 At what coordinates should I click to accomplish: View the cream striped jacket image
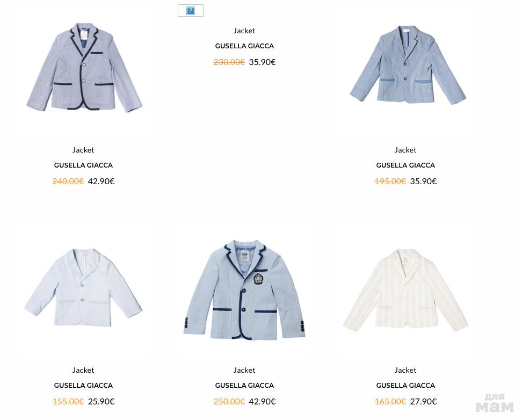[x=405, y=290]
